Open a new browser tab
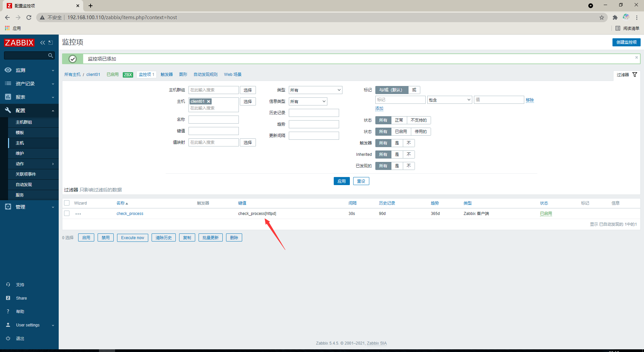 click(x=91, y=6)
